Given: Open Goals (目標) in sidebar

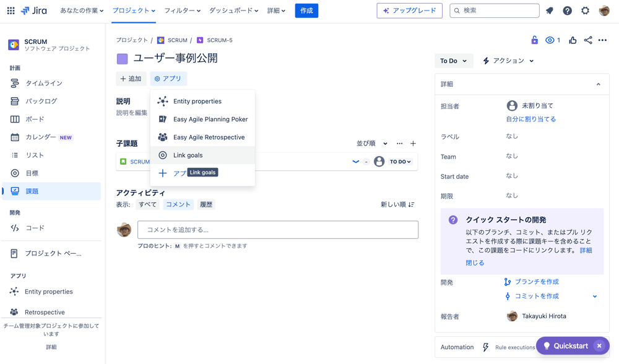Looking at the screenshot, I should (51, 173).
